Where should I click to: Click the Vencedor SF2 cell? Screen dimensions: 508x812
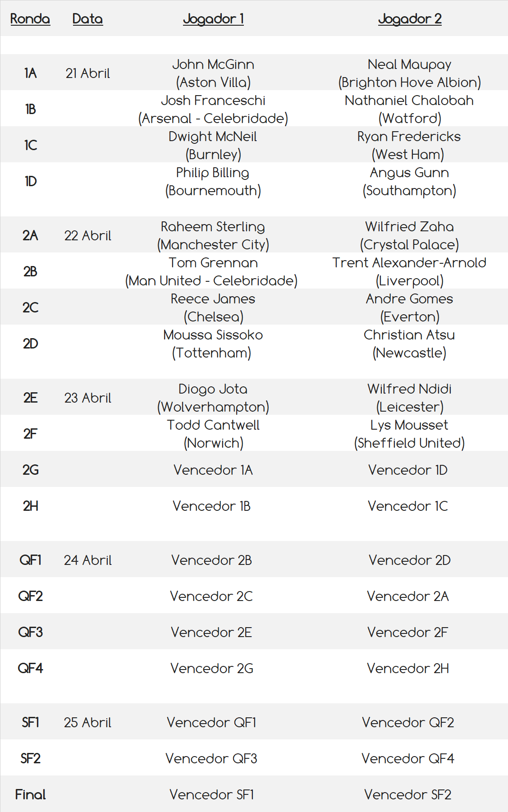(x=408, y=794)
